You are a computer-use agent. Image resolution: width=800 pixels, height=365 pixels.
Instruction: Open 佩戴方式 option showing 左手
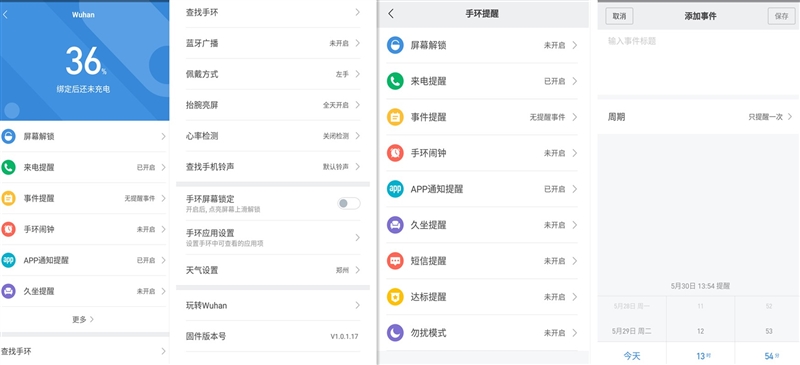pyautogui.click(x=273, y=74)
